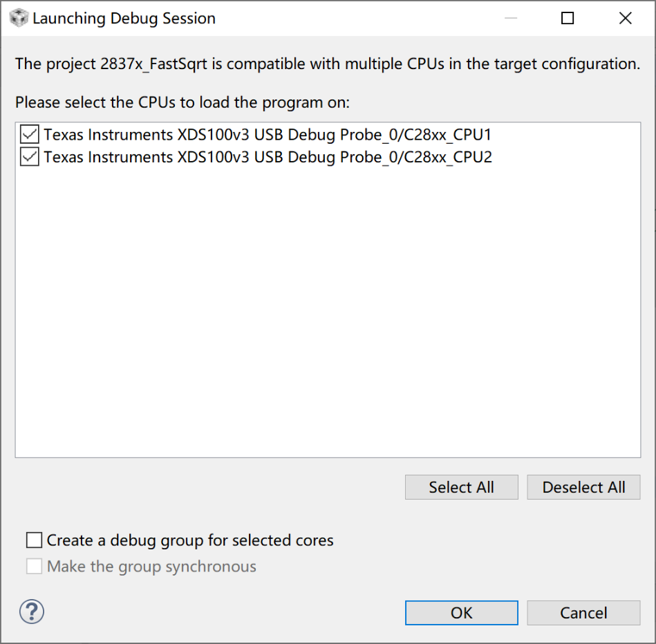Uncheck the C28xx_CPU2 checkbox

[30, 158]
